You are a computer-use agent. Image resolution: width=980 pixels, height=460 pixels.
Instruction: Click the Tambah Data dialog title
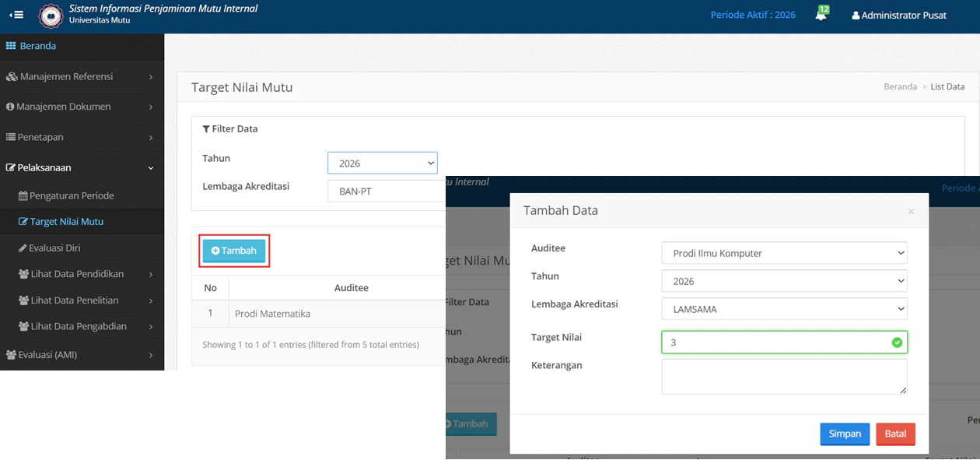[x=561, y=211]
